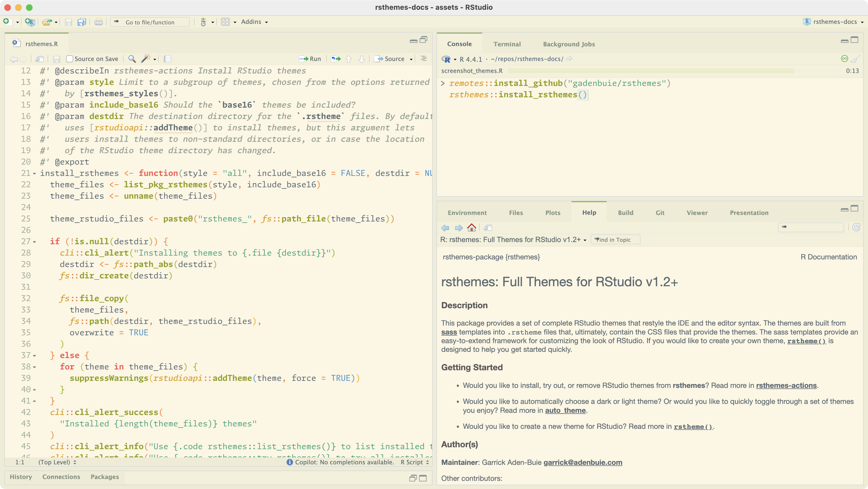Open the code tools magic wand
Viewport: 868px width, 489px height.
(146, 59)
